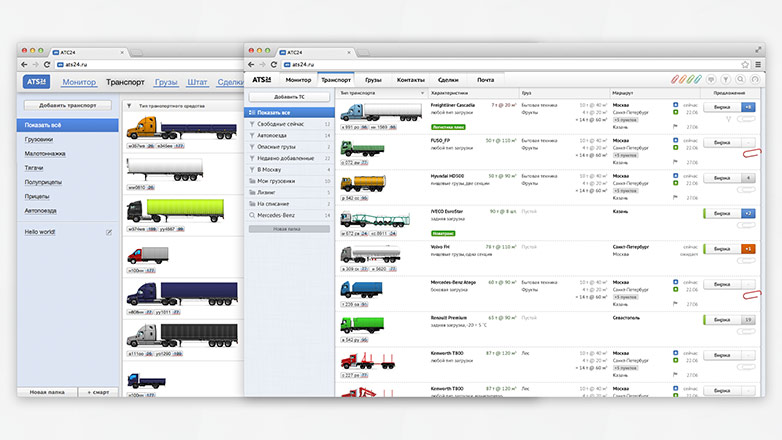Image resolution: width=782 pixels, height=440 pixels.
Task: Open the browser menu icon in right window
Action: coord(758,64)
